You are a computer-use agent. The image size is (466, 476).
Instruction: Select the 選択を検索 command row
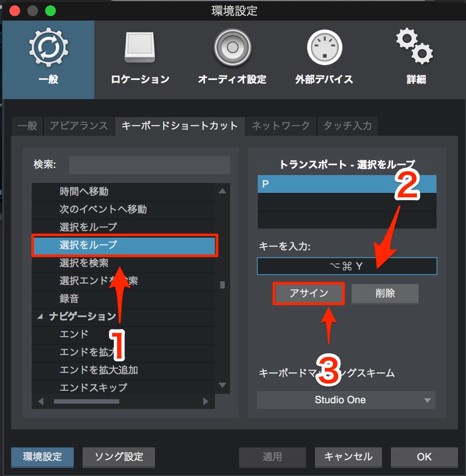(123, 263)
